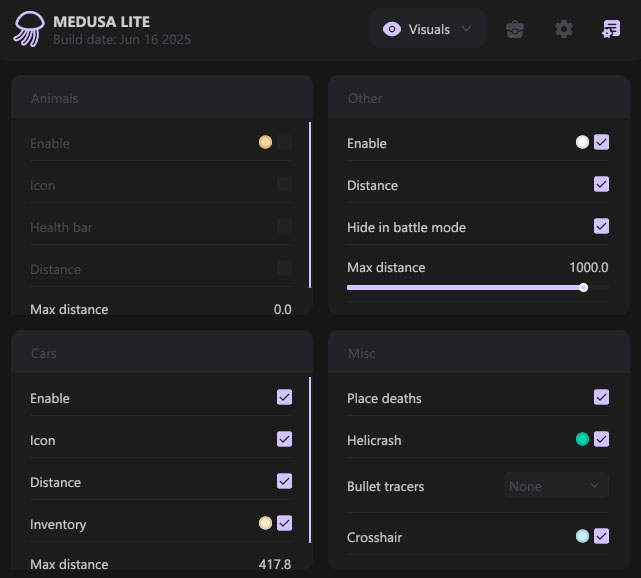Expand the Bullet tracers None dropdown

click(x=556, y=486)
